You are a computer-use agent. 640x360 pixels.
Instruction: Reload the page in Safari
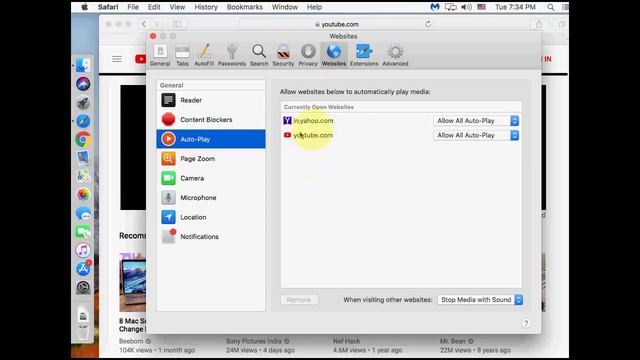(x=428, y=24)
